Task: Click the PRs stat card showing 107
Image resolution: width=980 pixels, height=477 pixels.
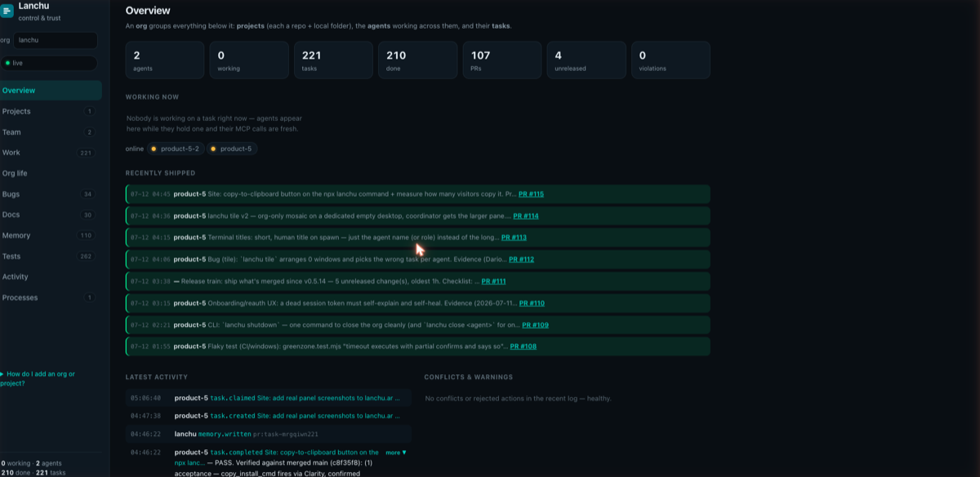Action: [502, 60]
